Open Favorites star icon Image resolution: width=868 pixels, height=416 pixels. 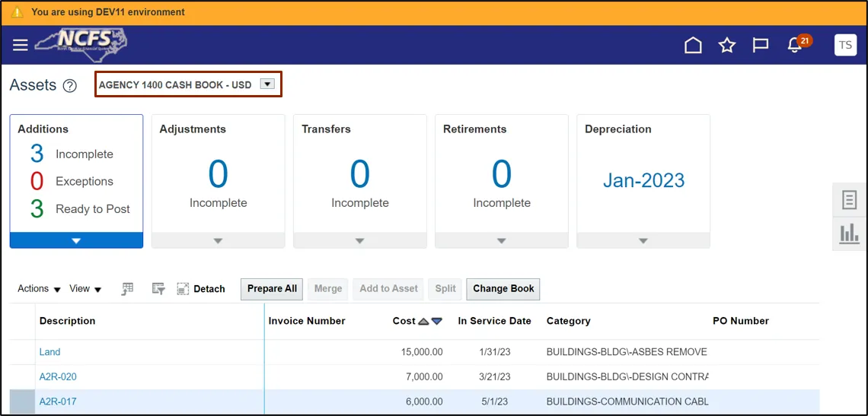[x=727, y=46]
